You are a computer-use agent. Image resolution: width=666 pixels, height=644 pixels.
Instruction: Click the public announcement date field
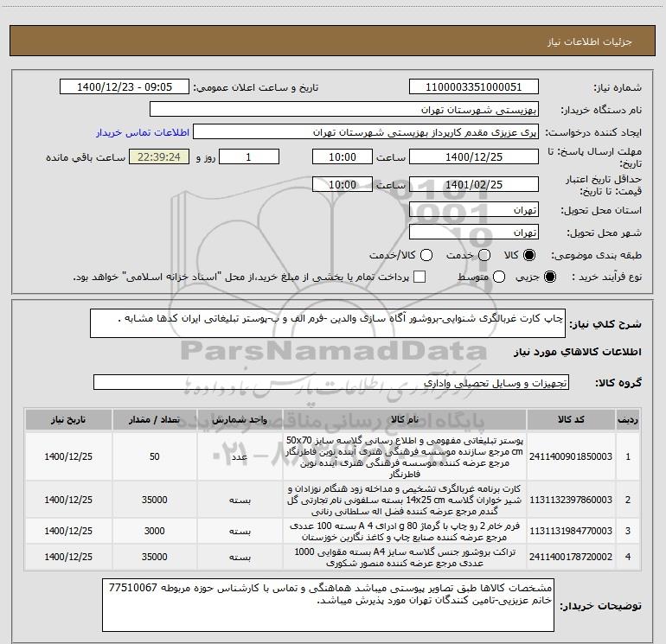[x=125, y=87]
